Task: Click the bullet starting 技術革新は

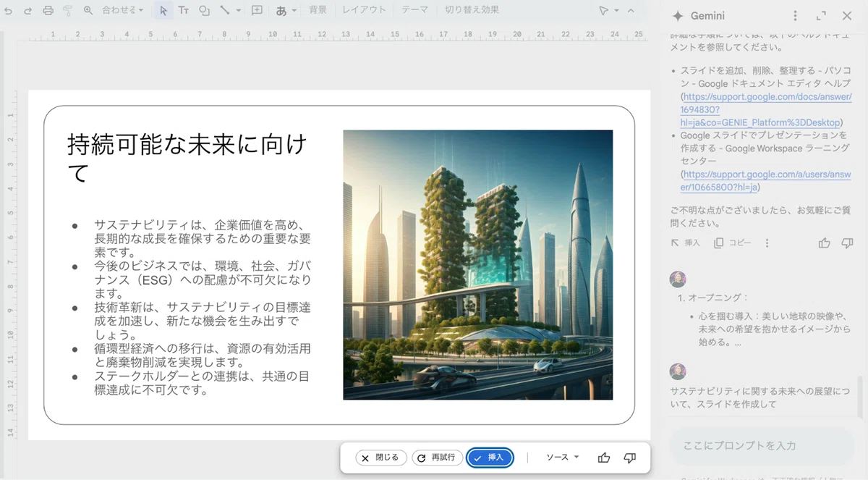Action: (x=203, y=321)
